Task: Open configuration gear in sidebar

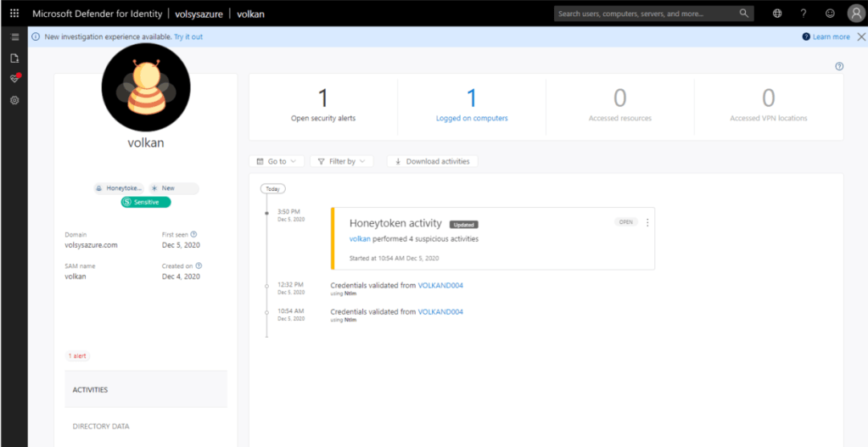Action: [x=14, y=100]
